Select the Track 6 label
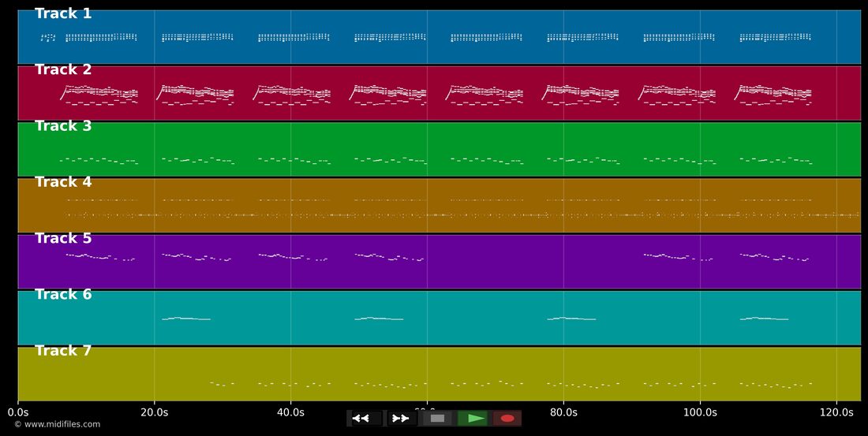 [63, 294]
